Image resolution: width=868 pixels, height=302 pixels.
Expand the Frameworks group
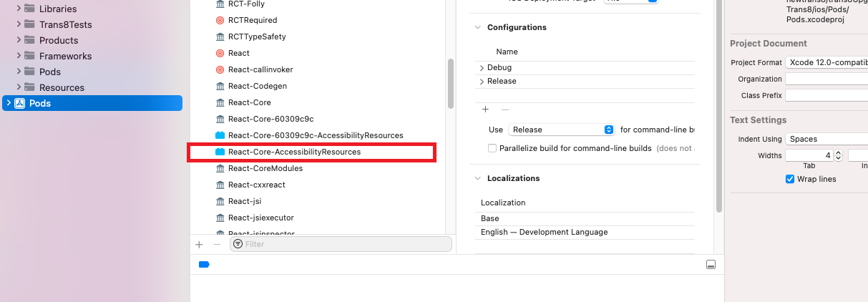pyautogui.click(x=18, y=56)
